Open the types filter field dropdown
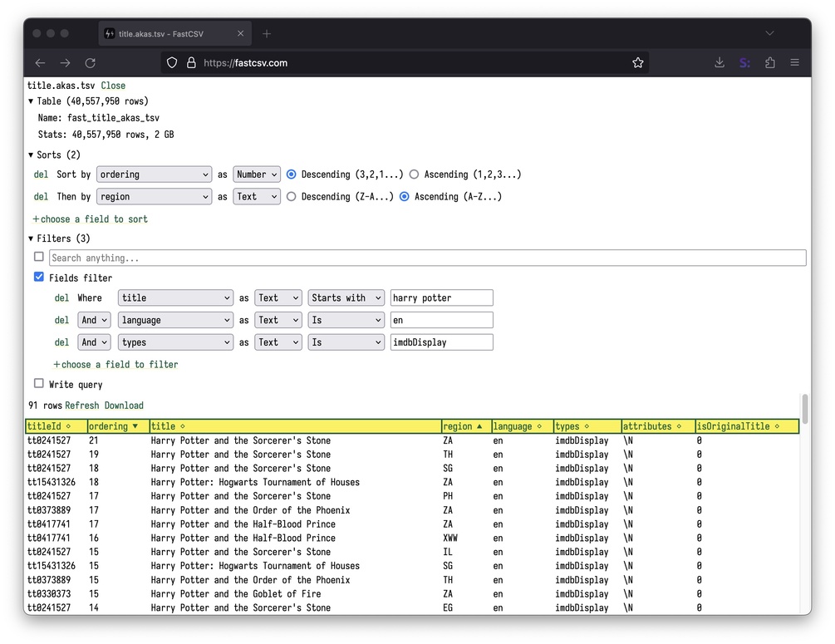The width and height of the screenshot is (835, 644). point(175,342)
